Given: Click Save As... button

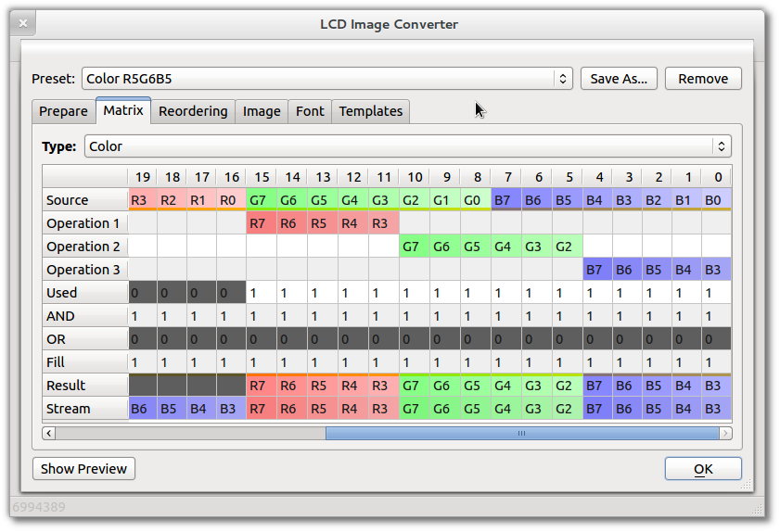Looking at the screenshot, I should pos(619,79).
